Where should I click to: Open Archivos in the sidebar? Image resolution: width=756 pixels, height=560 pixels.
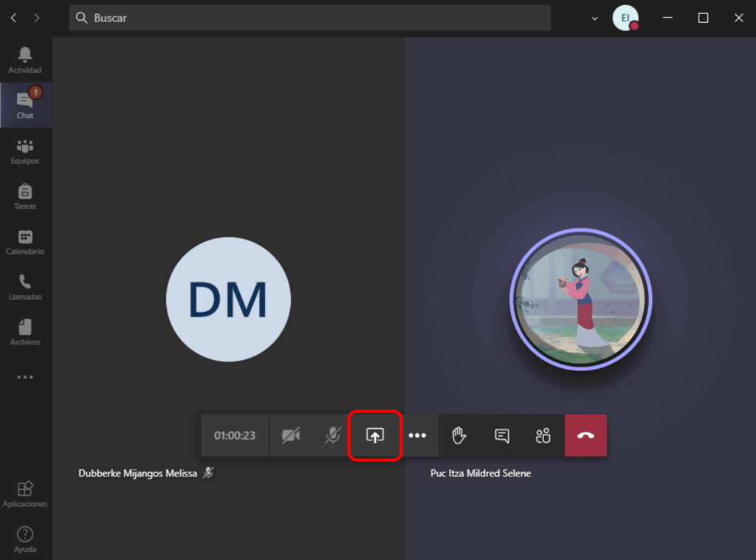(25, 333)
